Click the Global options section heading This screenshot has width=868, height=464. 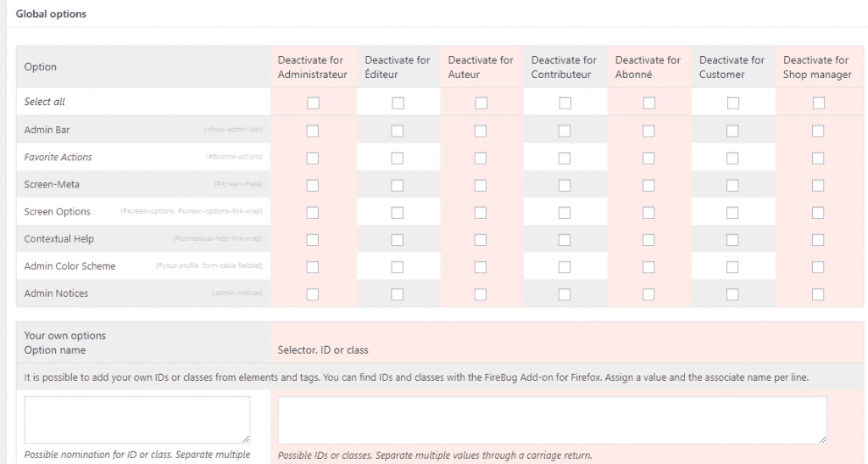tap(51, 14)
